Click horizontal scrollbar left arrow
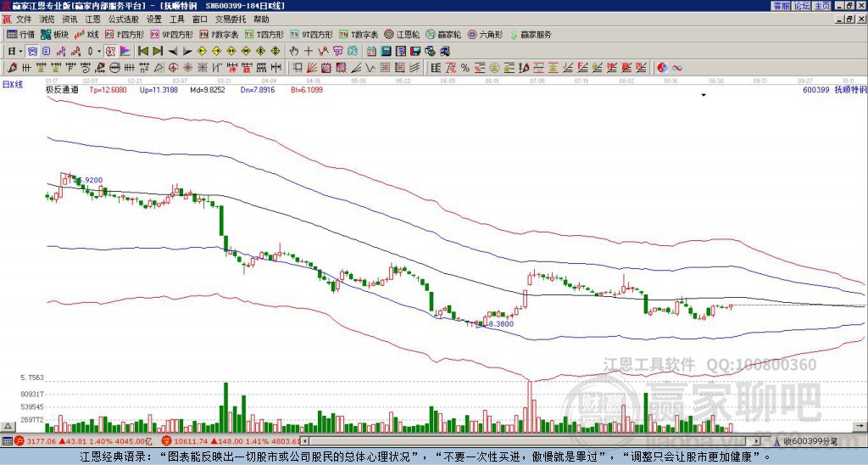The image size is (868, 465). pyautogui.click(x=305, y=442)
